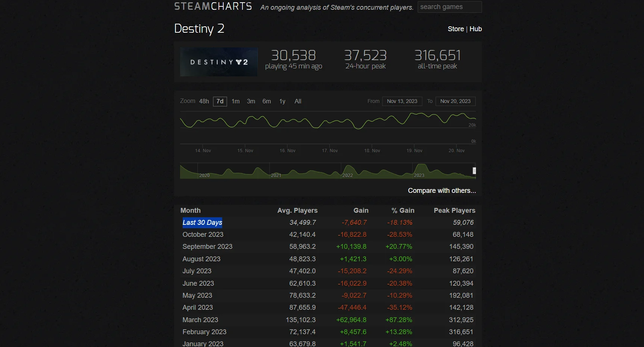Click Compare with others link
Viewport: 644px width, 347px height.
442,191
